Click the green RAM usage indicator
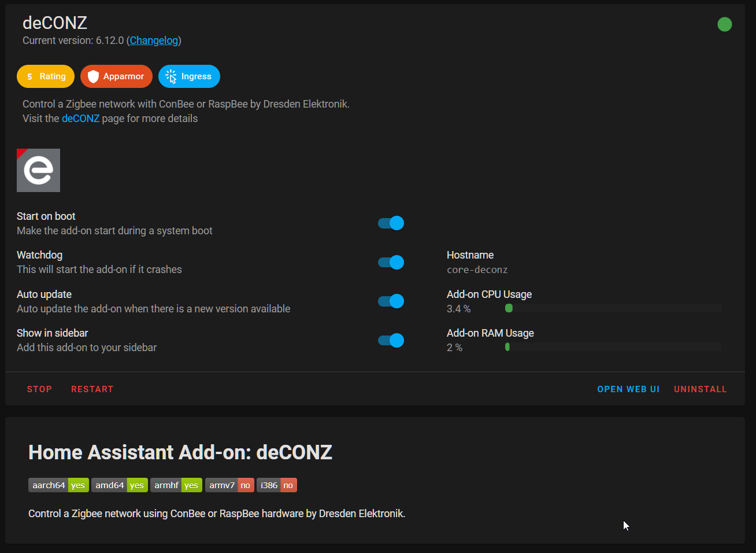 (507, 346)
